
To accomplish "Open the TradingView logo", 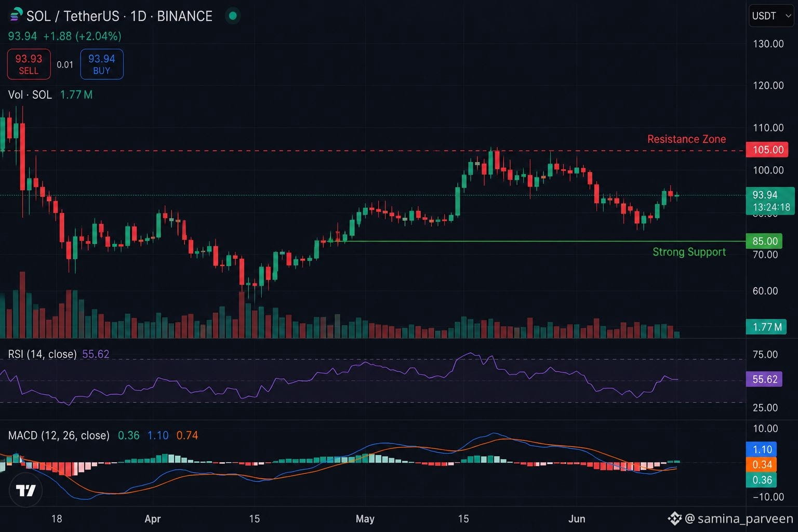I will tap(25, 490).
